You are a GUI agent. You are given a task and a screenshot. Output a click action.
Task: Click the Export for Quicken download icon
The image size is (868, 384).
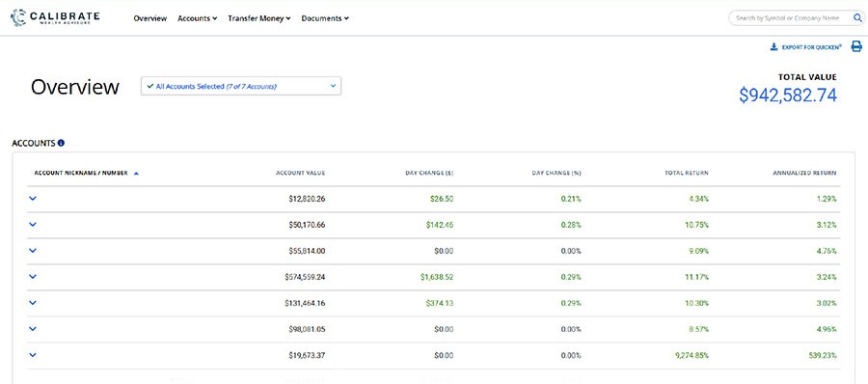coord(773,47)
